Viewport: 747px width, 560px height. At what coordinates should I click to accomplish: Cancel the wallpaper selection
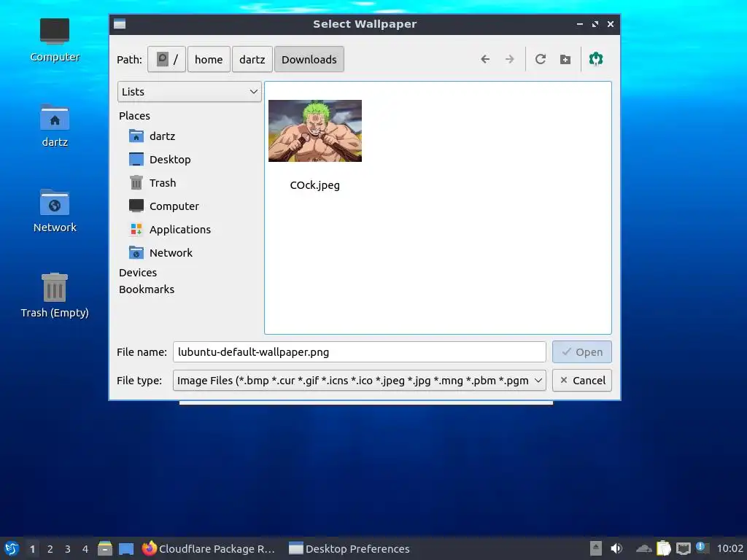click(581, 381)
